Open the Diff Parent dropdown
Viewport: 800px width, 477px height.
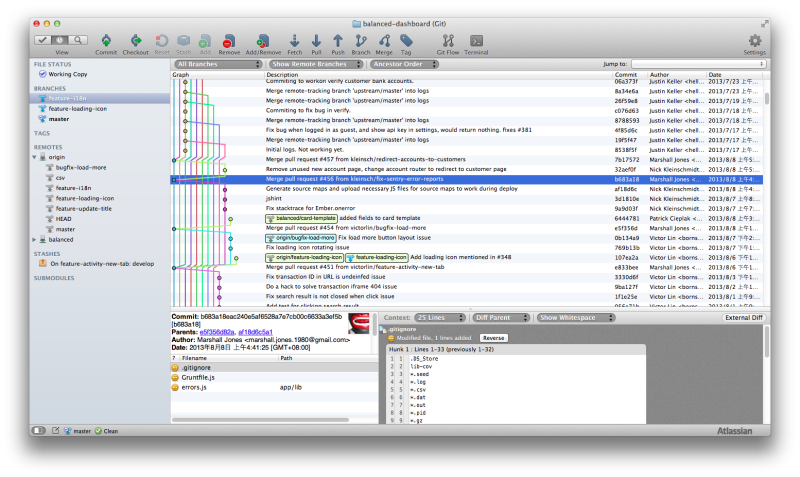(501, 317)
